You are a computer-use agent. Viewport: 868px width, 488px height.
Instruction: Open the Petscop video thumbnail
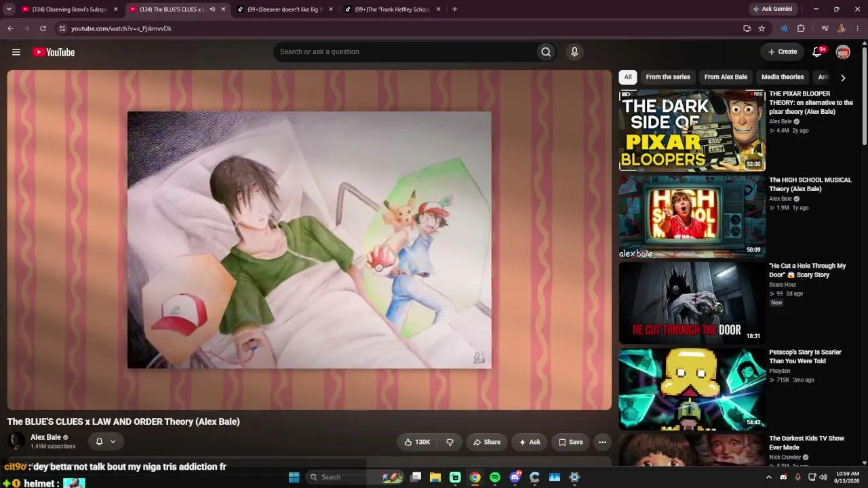[x=692, y=388]
